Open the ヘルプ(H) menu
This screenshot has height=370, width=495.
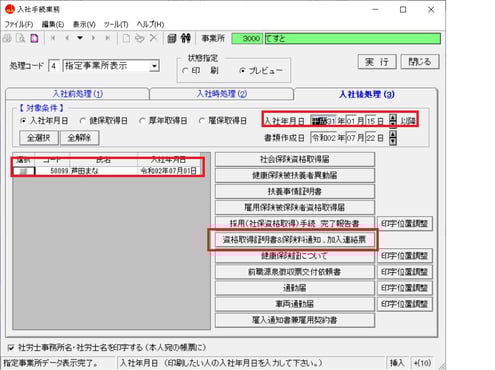(x=150, y=24)
